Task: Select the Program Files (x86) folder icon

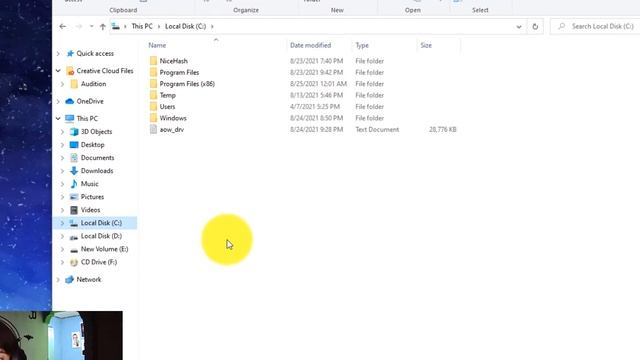Action: coord(153,84)
